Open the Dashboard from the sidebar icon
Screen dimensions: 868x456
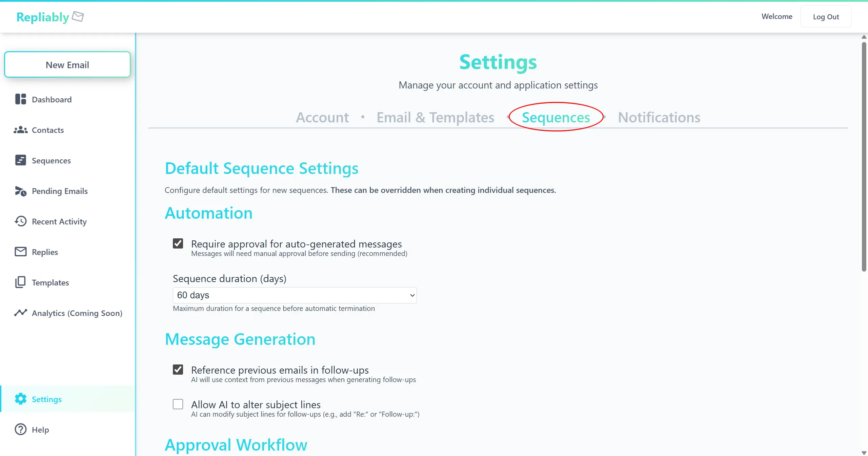pos(20,99)
